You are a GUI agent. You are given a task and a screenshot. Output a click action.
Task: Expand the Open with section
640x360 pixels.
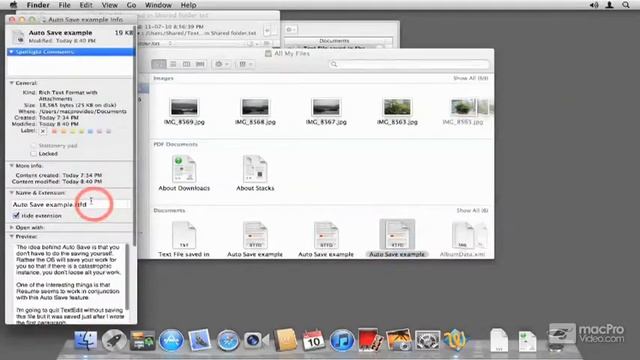click(x=11, y=227)
